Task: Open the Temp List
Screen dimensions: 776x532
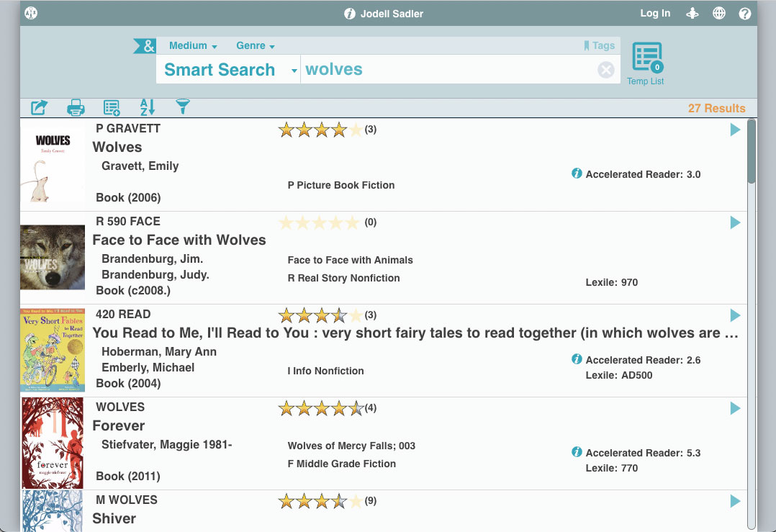Action: click(x=646, y=64)
